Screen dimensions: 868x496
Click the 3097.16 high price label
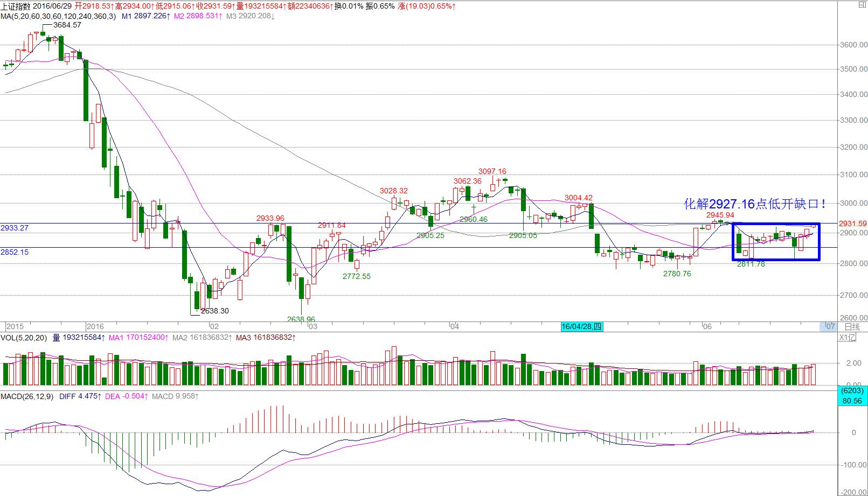pos(492,172)
